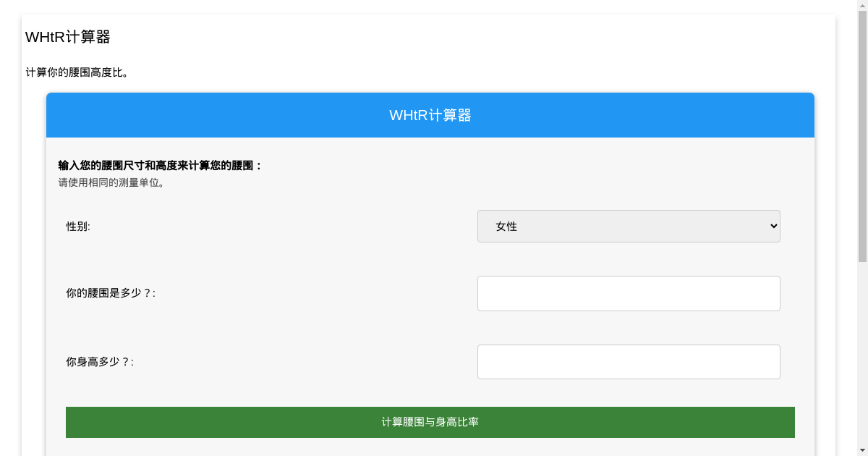Click the scrollbar down arrow
The width and height of the screenshot is (868, 456).
(862, 450)
